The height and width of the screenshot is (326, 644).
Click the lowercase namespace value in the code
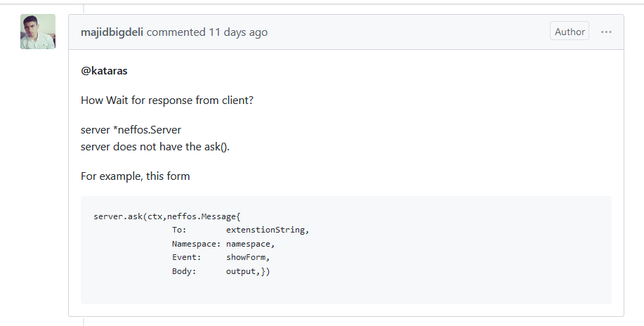click(x=250, y=244)
